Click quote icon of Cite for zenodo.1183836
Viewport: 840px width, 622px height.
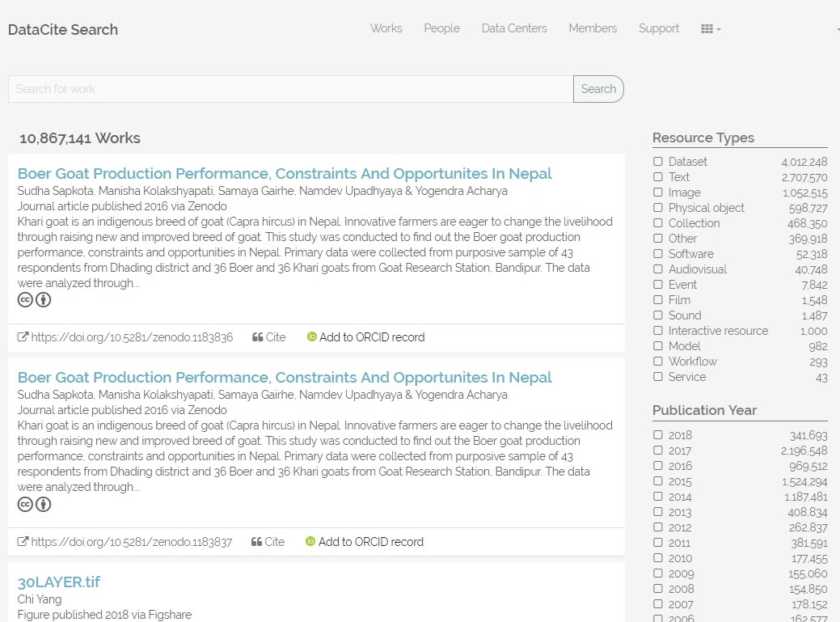coord(257,337)
